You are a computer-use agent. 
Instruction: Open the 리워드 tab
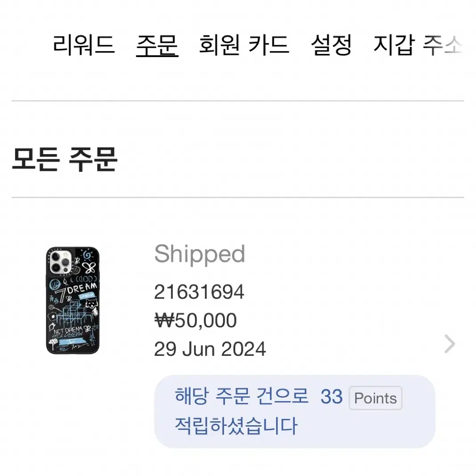click(84, 45)
